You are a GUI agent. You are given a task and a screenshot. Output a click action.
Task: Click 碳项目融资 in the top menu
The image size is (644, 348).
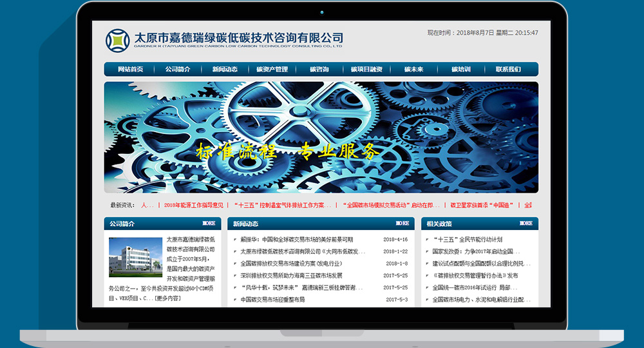[366, 70]
